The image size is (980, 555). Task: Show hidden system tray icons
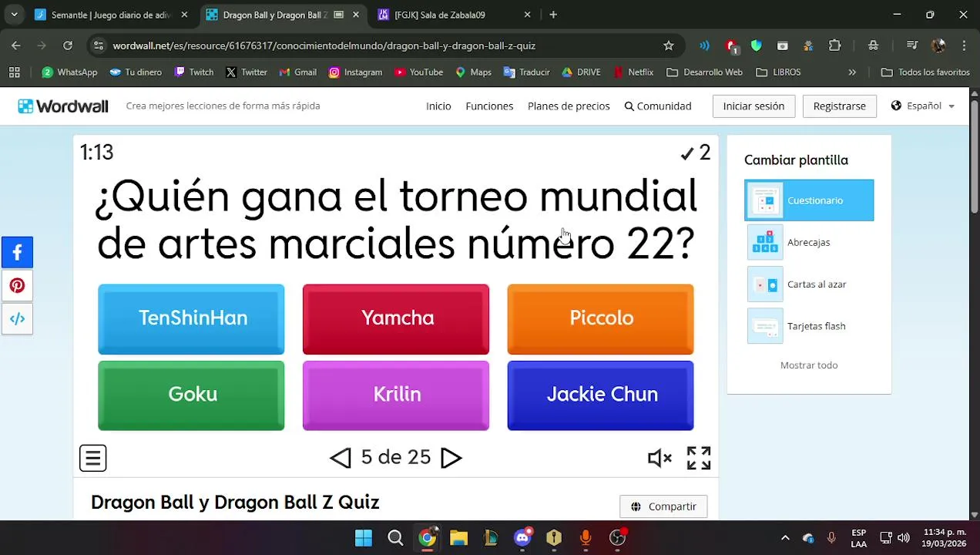[x=785, y=538]
